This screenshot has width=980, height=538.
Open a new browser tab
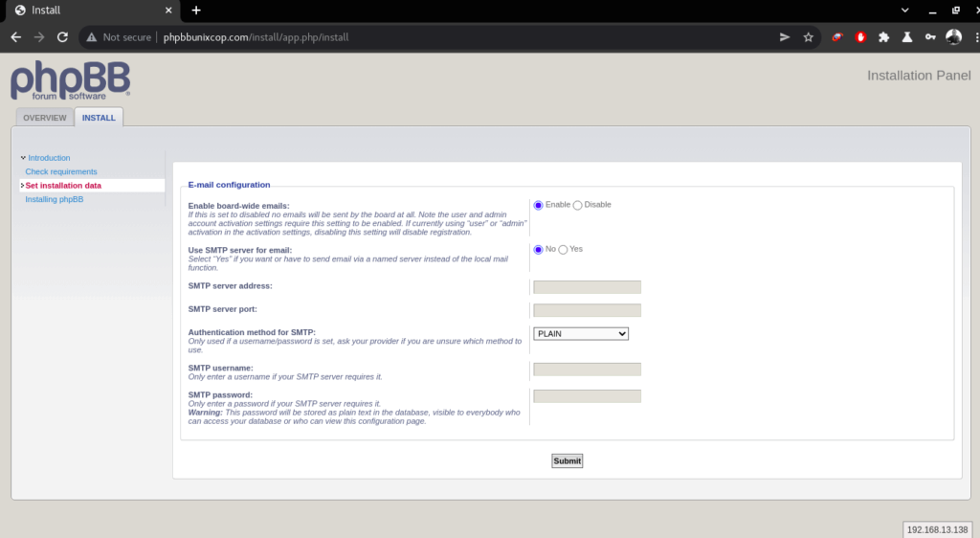point(196,10)
